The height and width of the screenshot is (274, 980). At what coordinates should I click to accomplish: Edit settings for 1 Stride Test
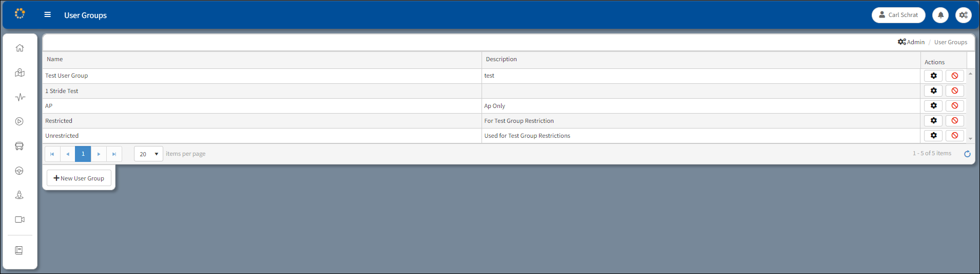click(933, 90)
